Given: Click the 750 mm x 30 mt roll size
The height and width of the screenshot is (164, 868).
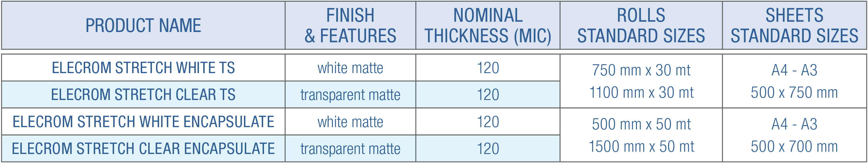Looking at the screenshot, I should (x=641, y=71).
